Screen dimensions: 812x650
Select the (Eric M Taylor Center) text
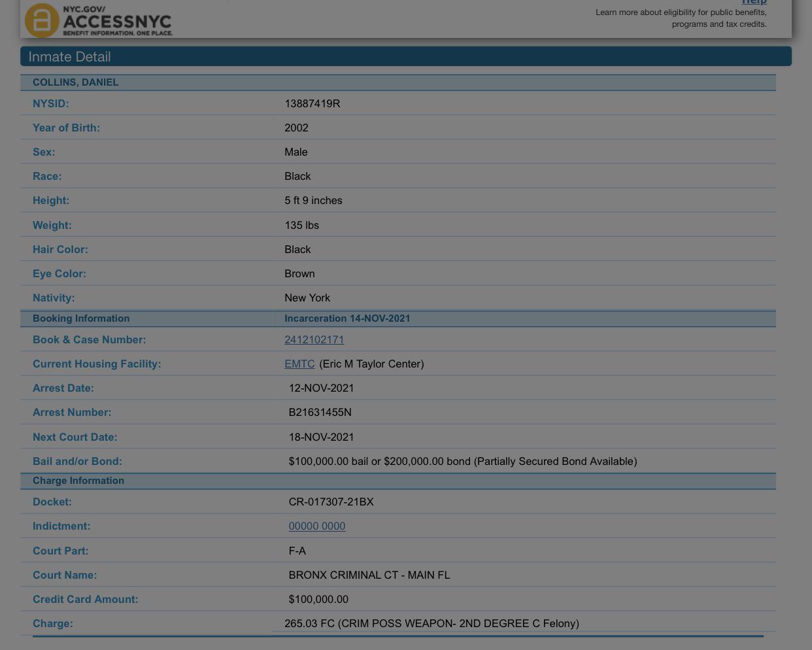371,364
